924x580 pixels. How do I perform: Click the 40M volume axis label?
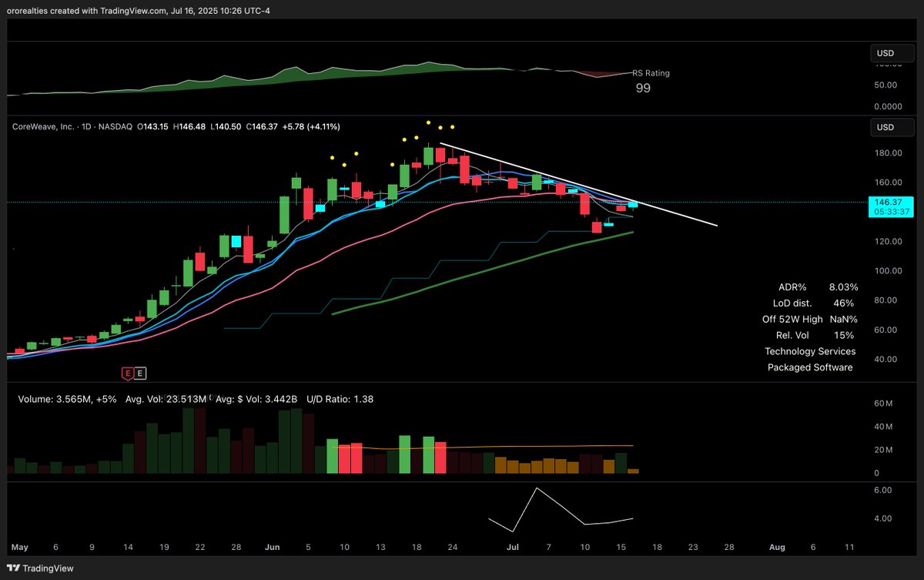(883, 427)
